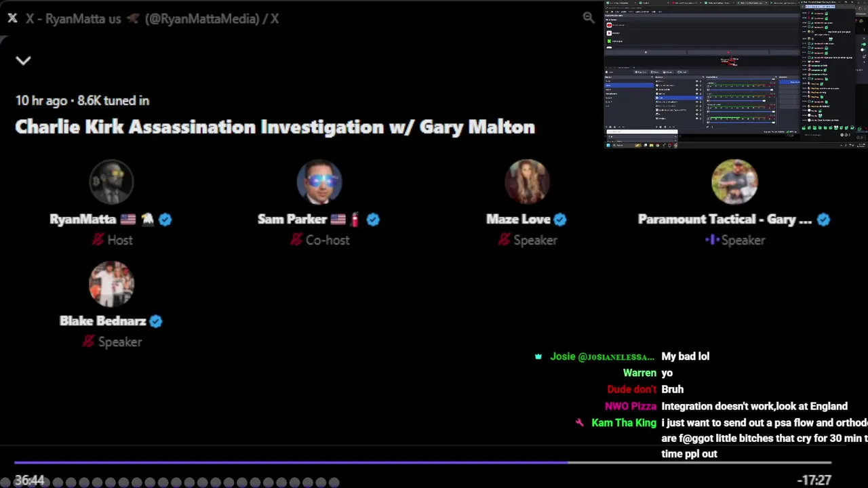
Task: Click the green Kick icon in the OBS inset
Action: [x=609, y=41]
